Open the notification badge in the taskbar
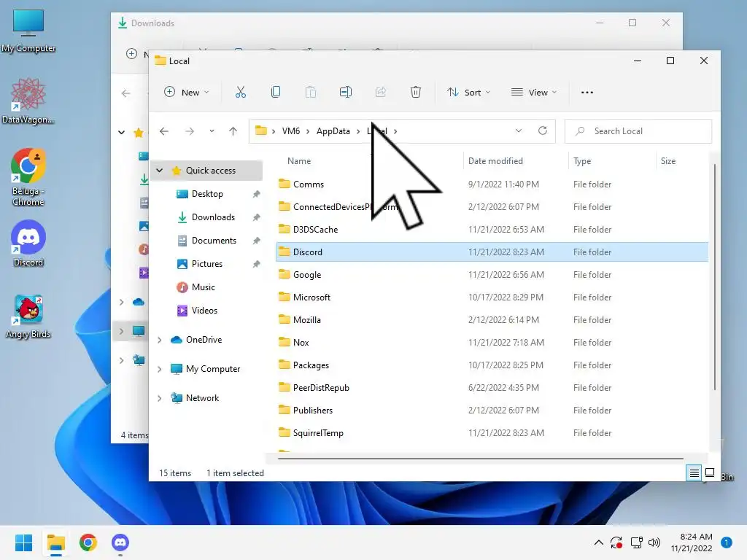The image size is (747, 560). click(727, 542)
